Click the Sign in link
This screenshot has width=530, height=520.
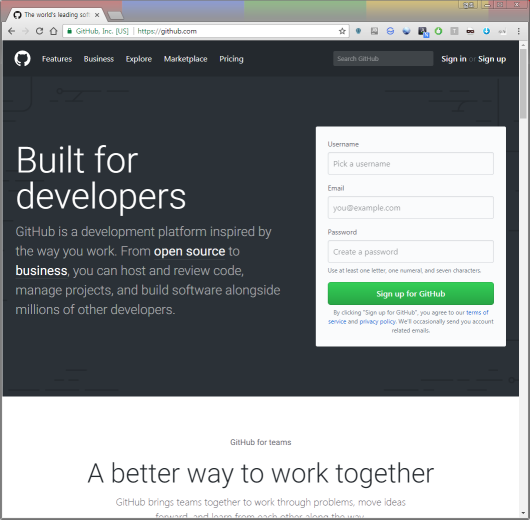click(454, 59)
